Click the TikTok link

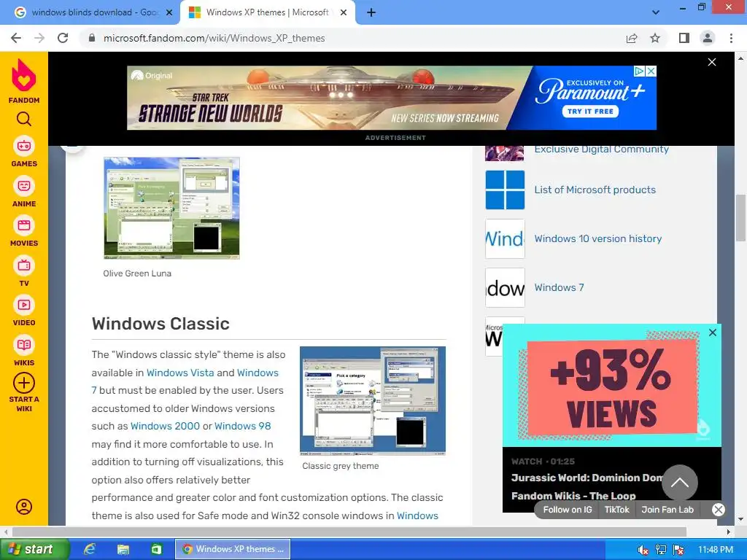click(617, 510)
